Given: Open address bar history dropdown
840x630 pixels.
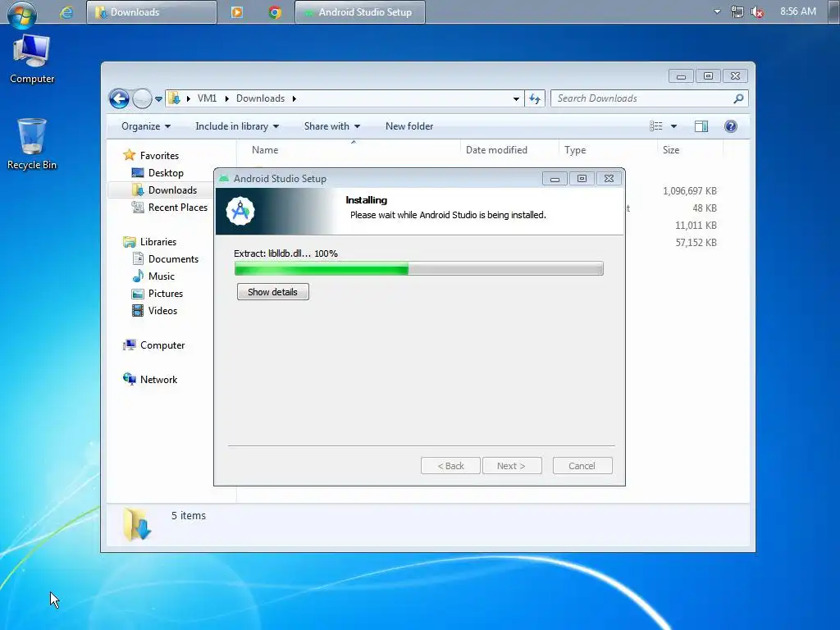Looking at the screenshot, I should [x=516, y=98].
